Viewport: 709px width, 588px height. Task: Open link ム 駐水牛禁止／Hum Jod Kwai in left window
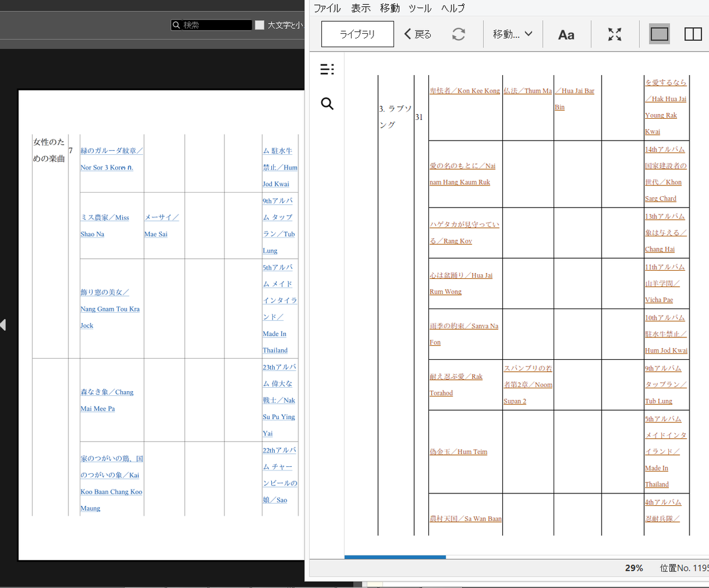click(x=280, y=167)
